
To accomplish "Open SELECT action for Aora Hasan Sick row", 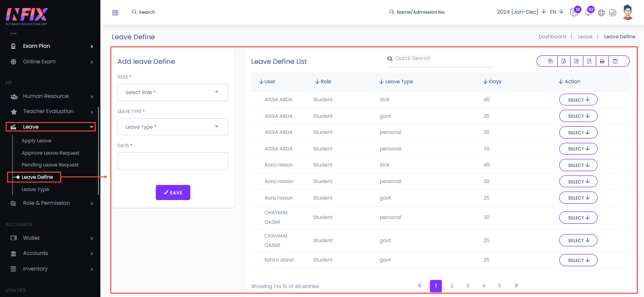I will click(578, 165).
